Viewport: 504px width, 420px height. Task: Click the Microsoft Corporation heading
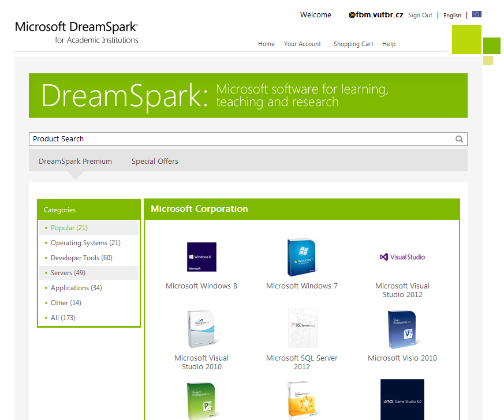199,209
